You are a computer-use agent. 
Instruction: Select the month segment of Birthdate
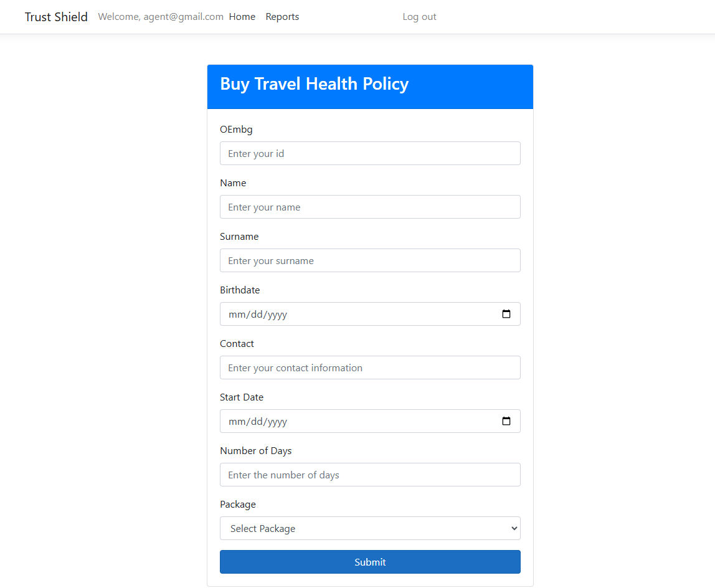(237, 315)
